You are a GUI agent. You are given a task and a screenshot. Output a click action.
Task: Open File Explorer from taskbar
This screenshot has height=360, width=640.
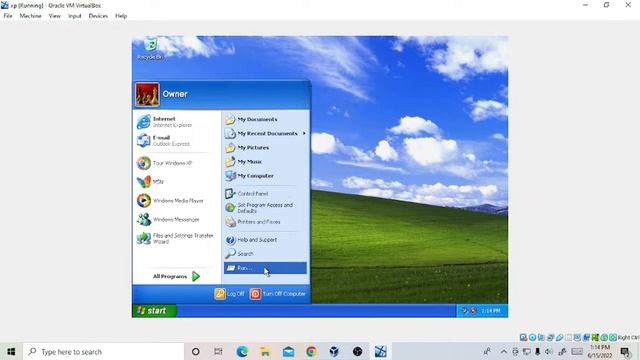[x=265, y=351]
